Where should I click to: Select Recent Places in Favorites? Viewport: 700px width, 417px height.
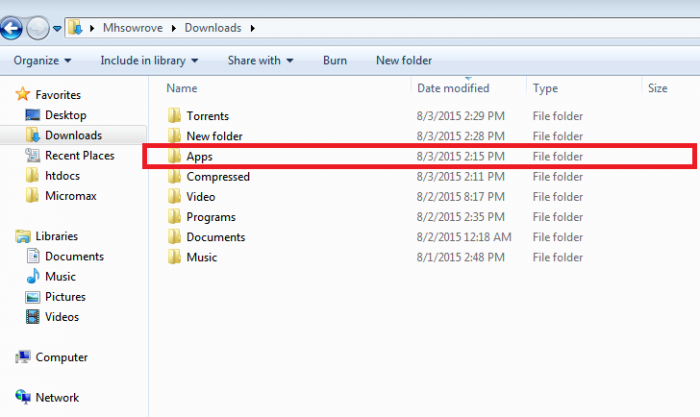pos(79,155)
